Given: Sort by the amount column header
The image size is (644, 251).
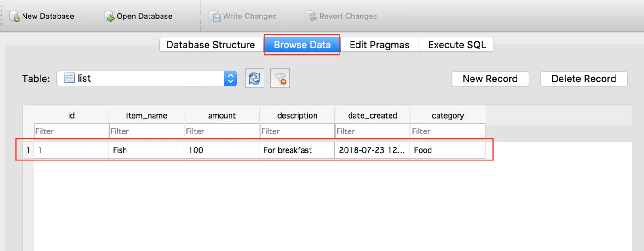Looking at the screenshot, I should [222, 115].
